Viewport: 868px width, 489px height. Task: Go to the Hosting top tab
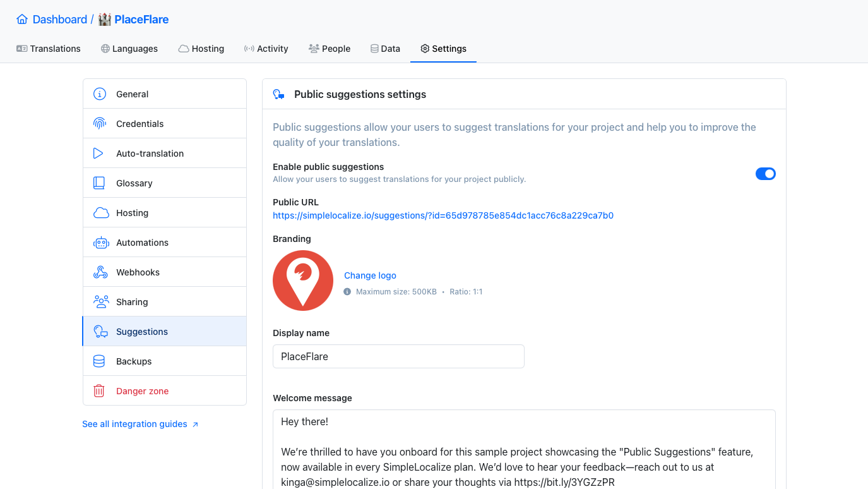coord(201,49)
